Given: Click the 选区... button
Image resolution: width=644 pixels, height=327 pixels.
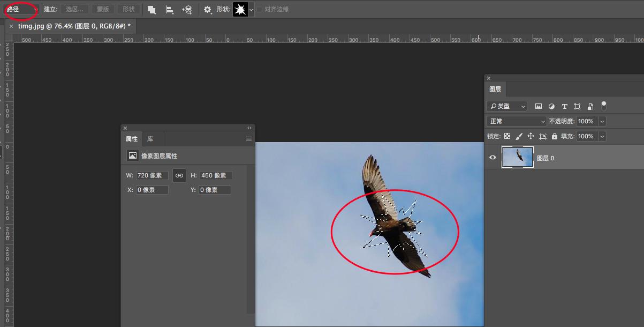Looking at the screenshot, I should [x=74, y=10].
